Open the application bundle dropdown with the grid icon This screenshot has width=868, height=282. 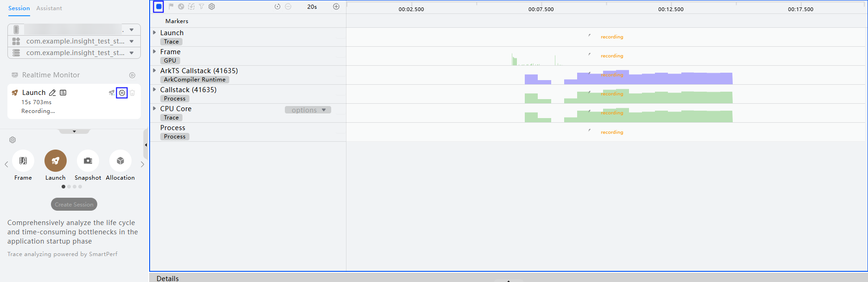[74, 41]
